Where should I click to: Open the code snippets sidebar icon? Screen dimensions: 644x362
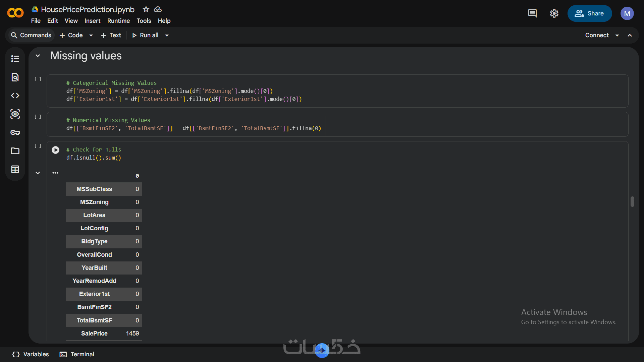pos(15,96)
